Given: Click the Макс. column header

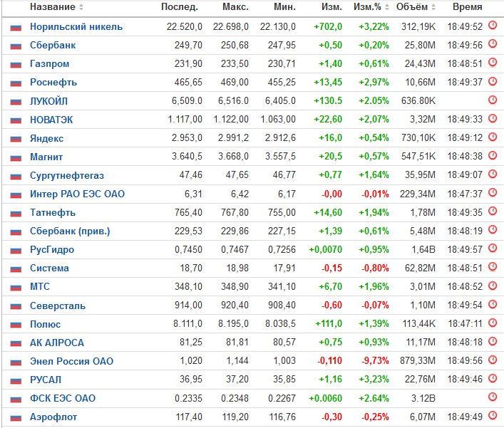Looking at the screenshot, I should (236, 6).
